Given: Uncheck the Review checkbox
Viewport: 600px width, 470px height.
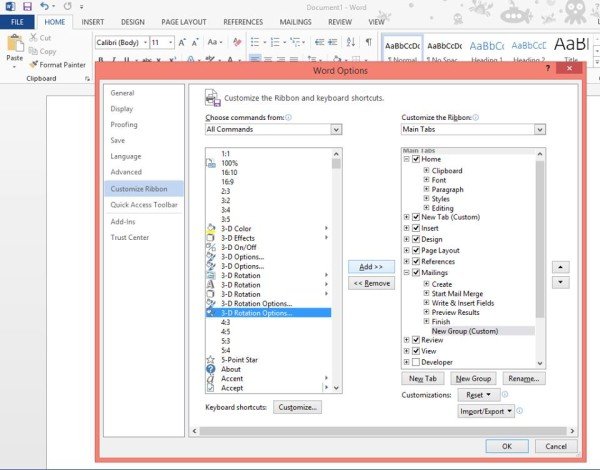Looking at the screenshot, I should coord(416,340).
